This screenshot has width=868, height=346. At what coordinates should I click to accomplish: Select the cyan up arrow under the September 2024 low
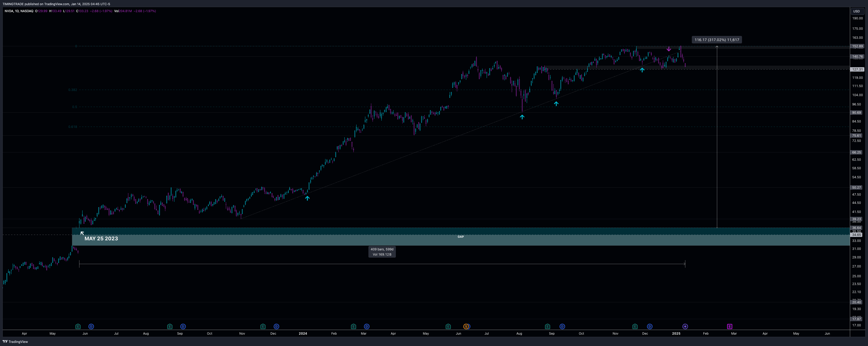556,104
